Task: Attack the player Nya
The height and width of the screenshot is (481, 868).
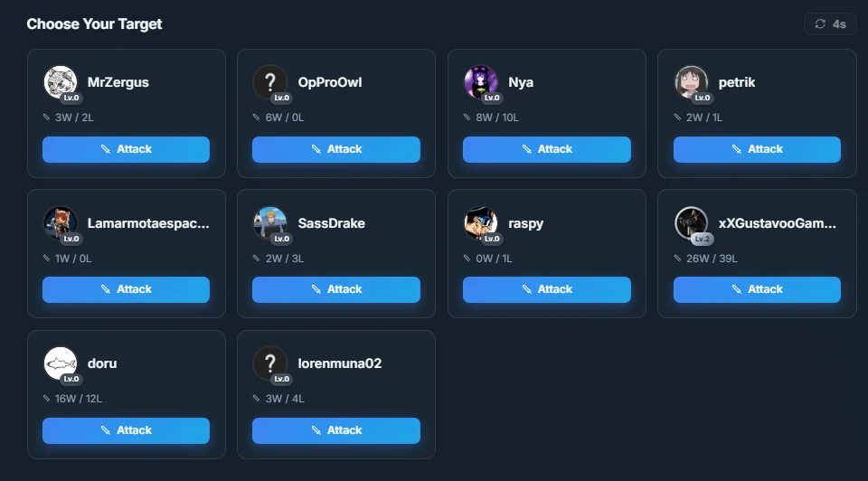Action: [547, 149]
